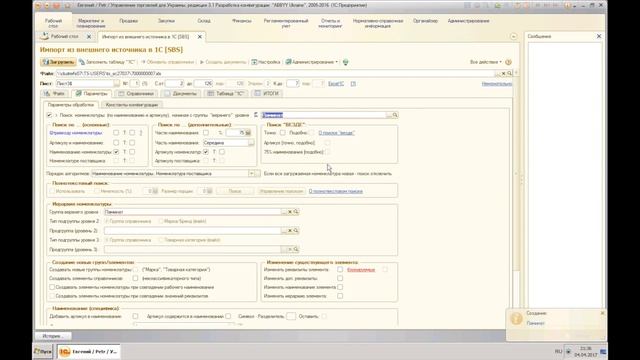Open the О поиске "везде" link
Viewport: 640px width, 360px height.
(337, 133)
